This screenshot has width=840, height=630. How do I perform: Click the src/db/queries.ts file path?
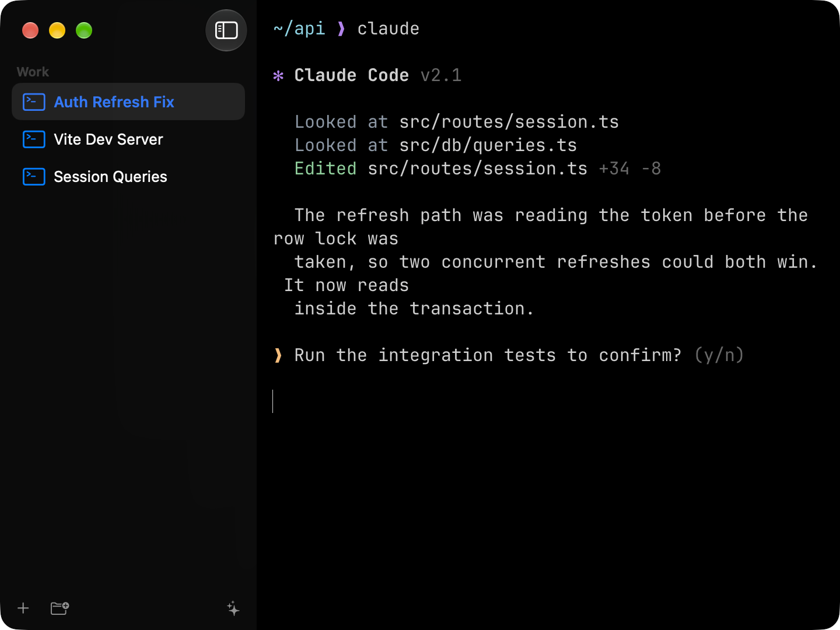tap(488, 145)
